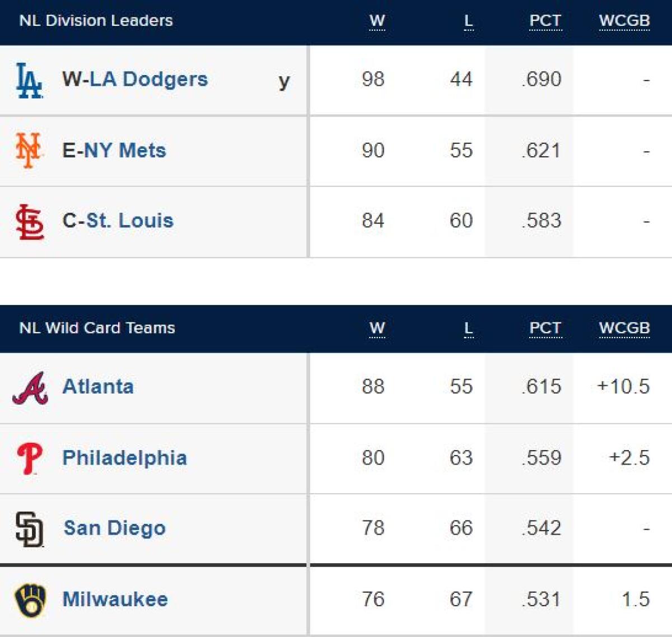Screen dimensions: 672x637
Task: Click the NY Mets team logo
Action: coord(29,150)
